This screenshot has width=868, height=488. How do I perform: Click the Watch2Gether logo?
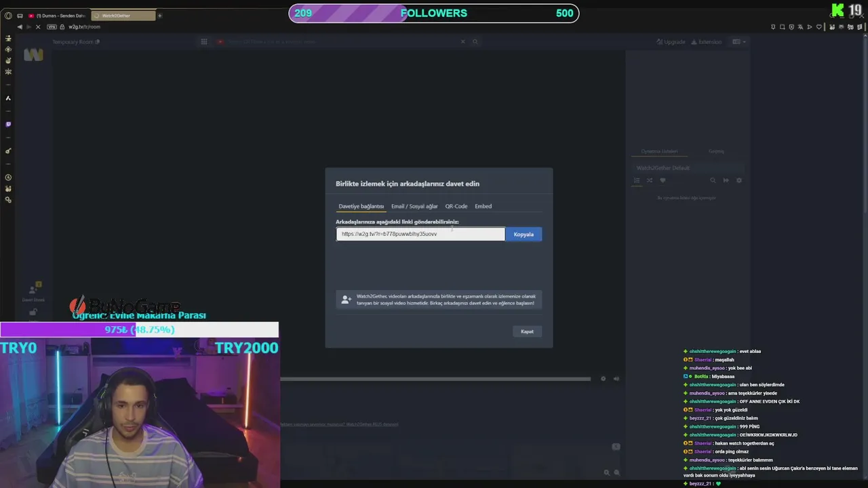pyautogui.click(x=33, y=55)
